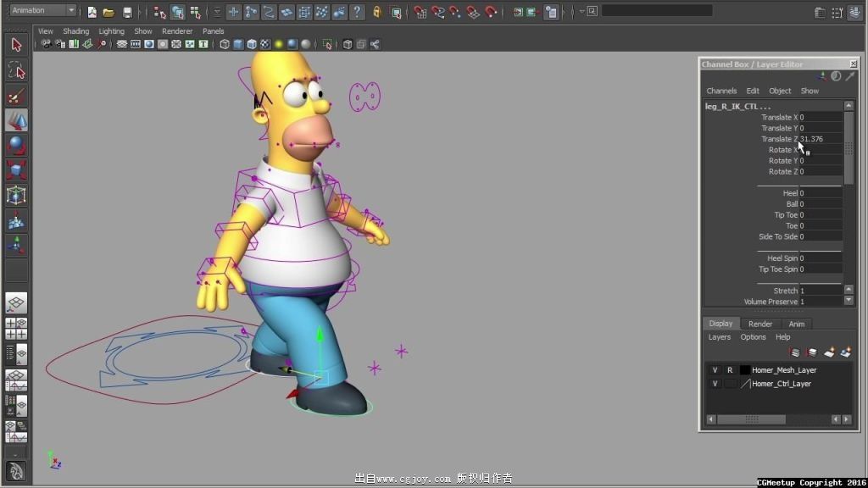
Task: Open the layer Options menu
Action: point(753,337)
